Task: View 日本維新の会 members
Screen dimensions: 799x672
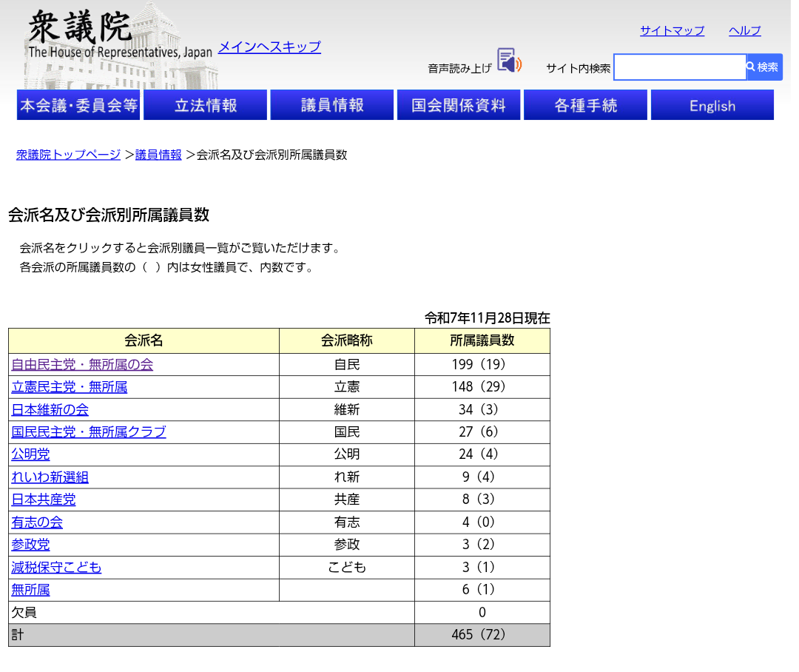Action: pyautogui.click(x=50, y=410)
